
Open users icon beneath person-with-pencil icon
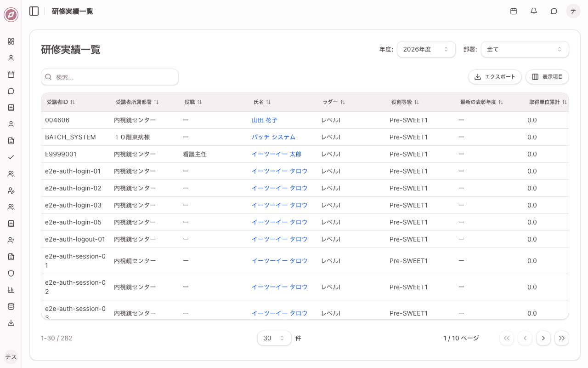[x=11, y=207]
